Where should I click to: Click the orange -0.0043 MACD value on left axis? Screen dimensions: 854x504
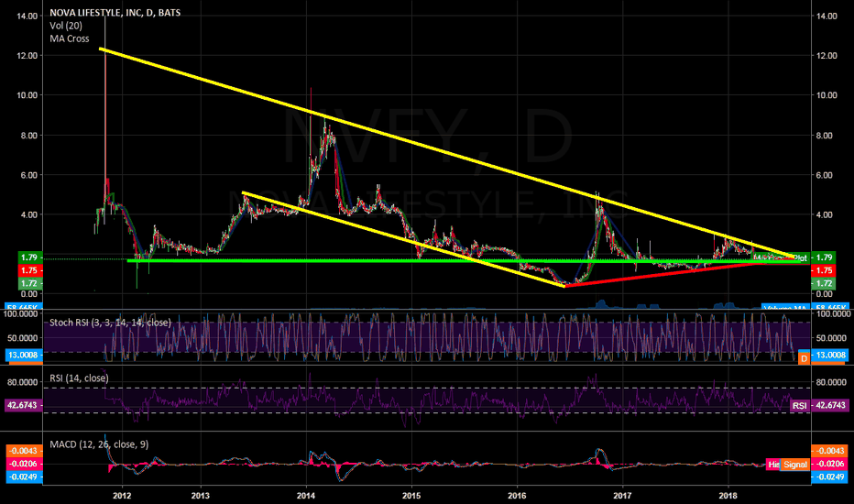(x=24, y=451)
